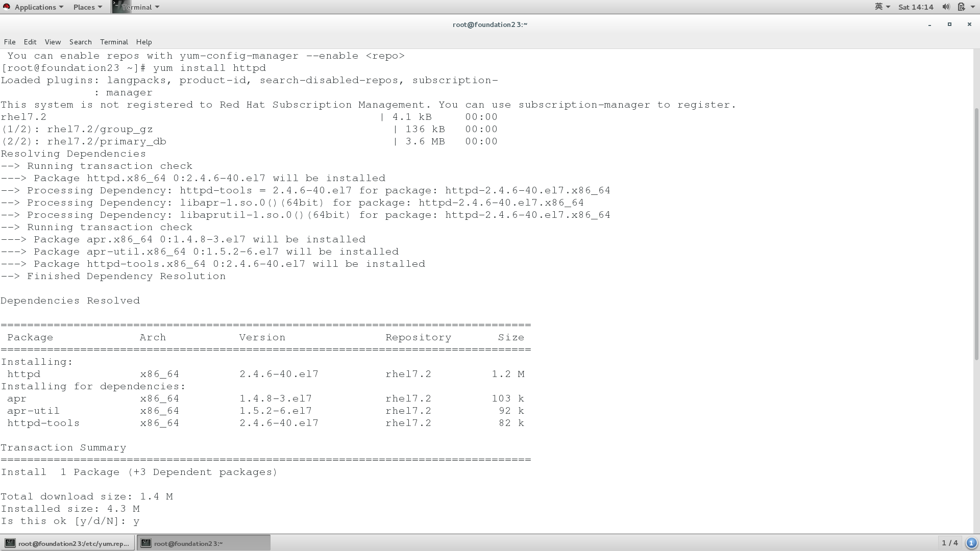Click the 'Repository' column header

[419, 337]
